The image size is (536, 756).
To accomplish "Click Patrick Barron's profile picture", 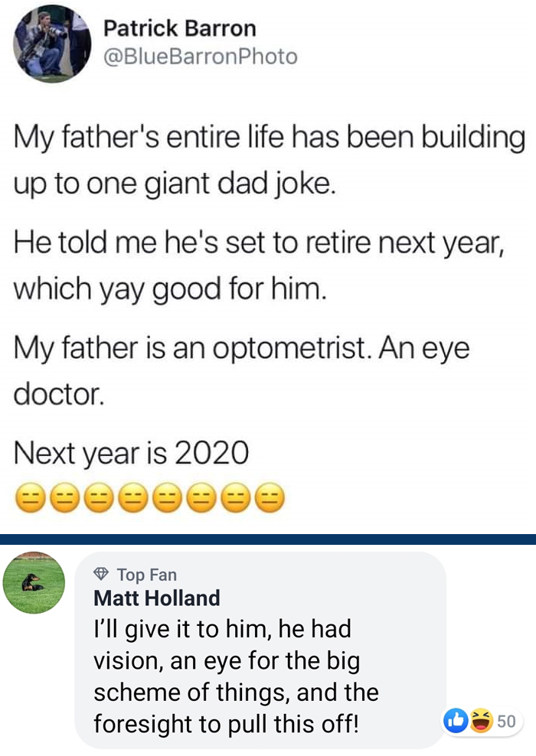I will pos(52,43).
